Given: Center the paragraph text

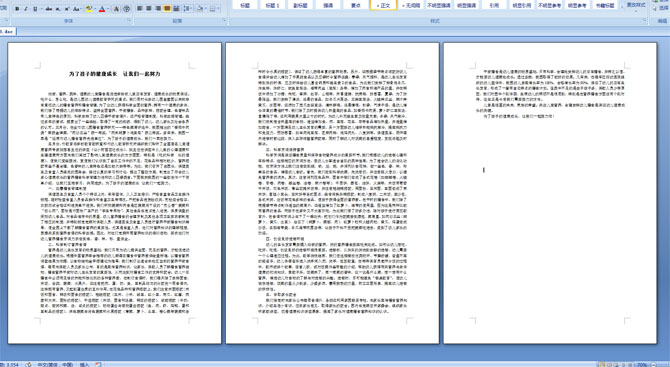Looking at the screenshot, I should pyautogui.click(x=149, y=8).
